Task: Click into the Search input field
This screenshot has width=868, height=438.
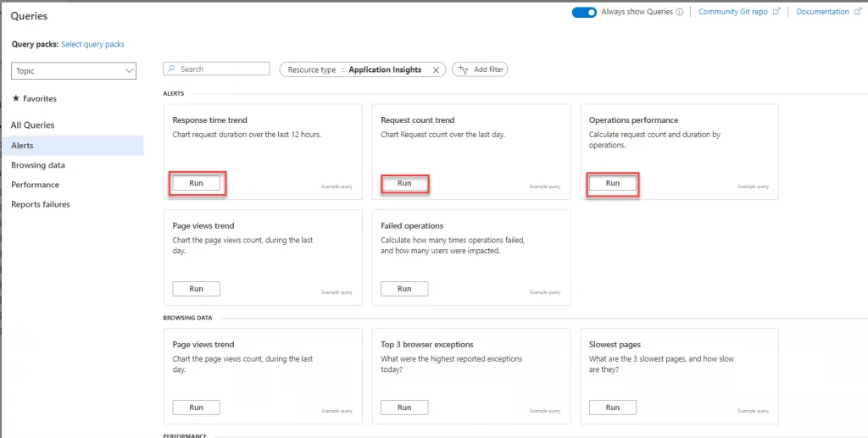Action: point(216,69)
